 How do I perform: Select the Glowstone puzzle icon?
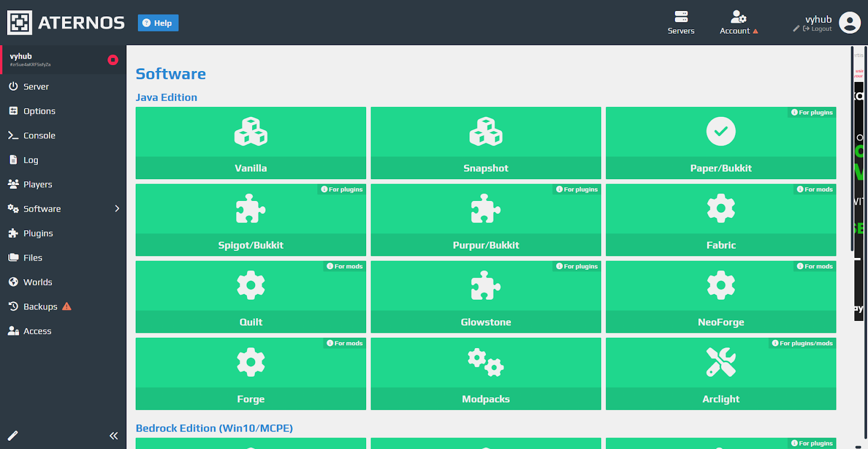(x=486, y=286)
